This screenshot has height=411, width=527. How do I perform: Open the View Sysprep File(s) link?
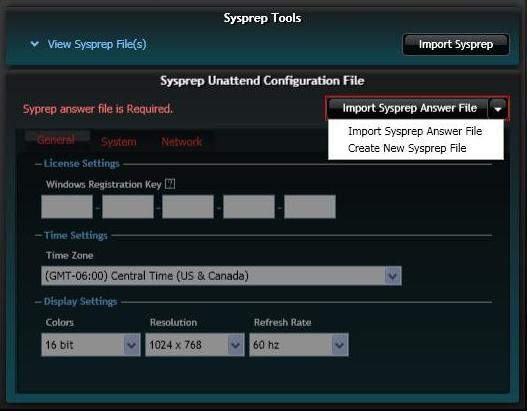coord(97,44)
